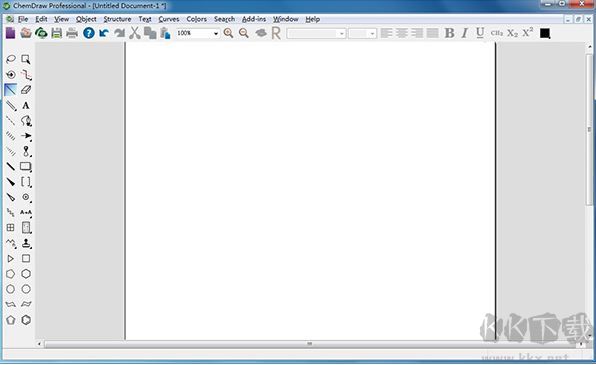Image resolution: width=596 pixels, height=365 pixels.
Task: Select the Cyclopropane triangle ring tool
Action: coord(11,259)
